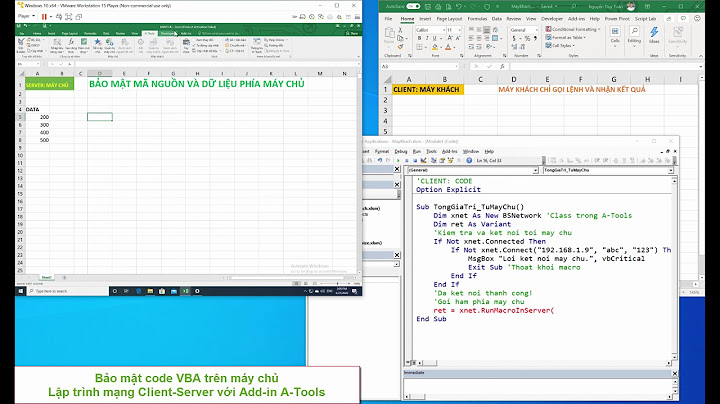Click the Ideas lightning icon
This screenshot has height=404, width=720.
(x=654, y=35)
